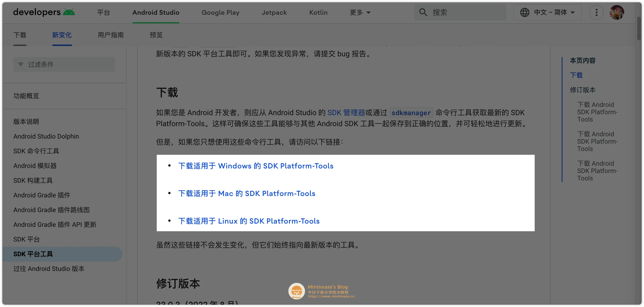
Task: Go to Google Play nav item
Action: click(x=220, y=12)
